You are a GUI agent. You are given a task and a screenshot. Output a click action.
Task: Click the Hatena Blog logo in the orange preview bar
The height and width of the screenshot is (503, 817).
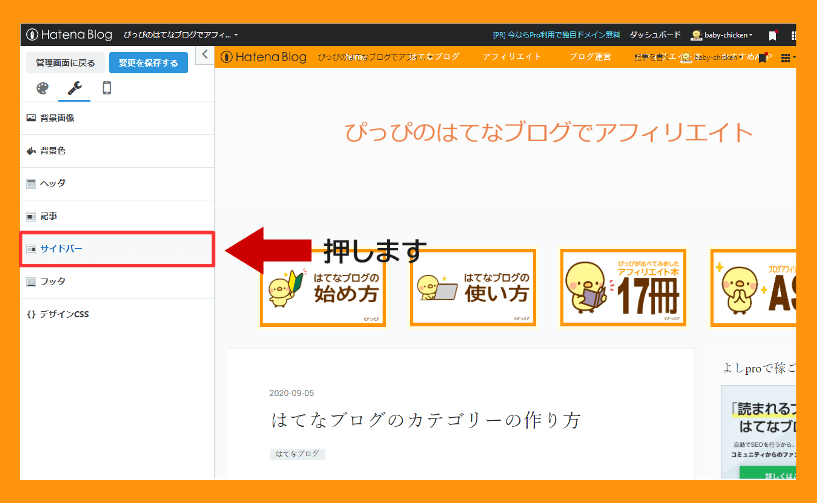pyautogui.click(x=264, y=57)
